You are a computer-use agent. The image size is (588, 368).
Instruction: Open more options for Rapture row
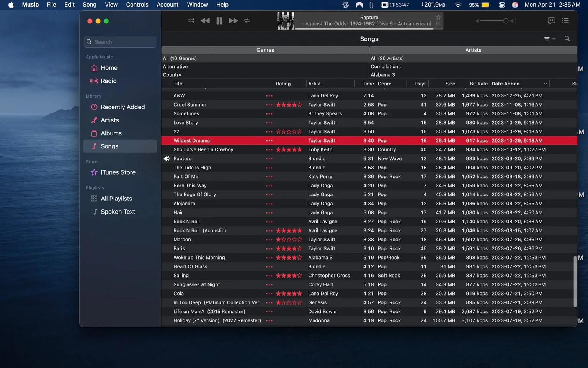pyautogui.click(x=269, y=159)
